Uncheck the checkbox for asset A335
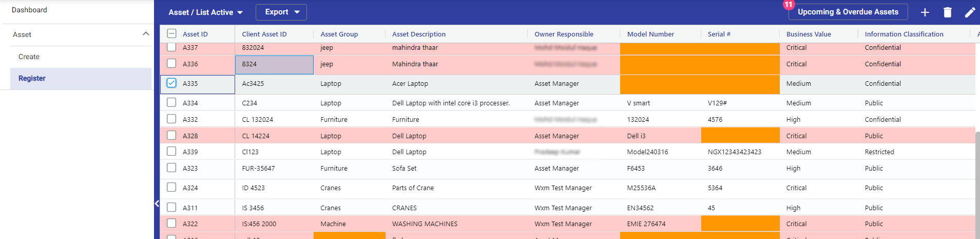Screen dimensions: 980x239 pos(171,83)
